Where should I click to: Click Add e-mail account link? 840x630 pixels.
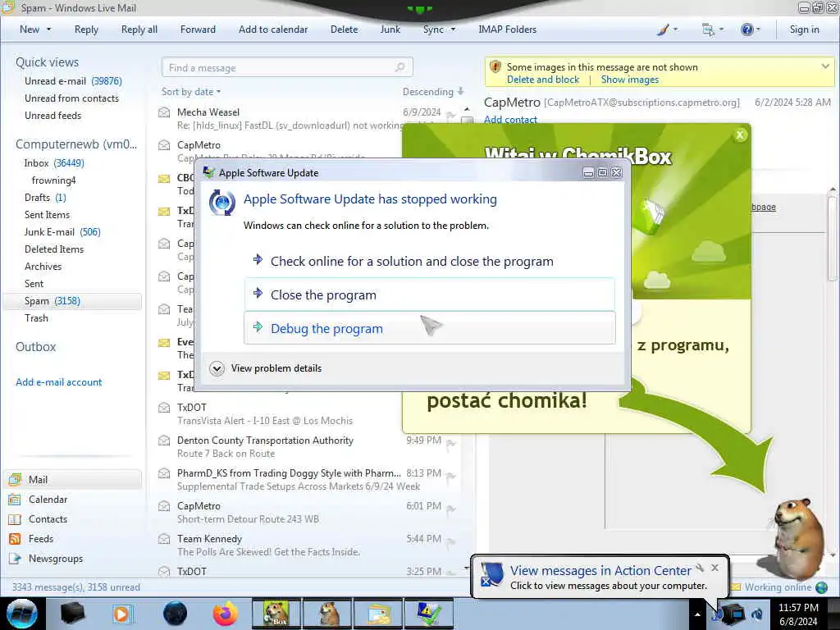coord(58,382)
